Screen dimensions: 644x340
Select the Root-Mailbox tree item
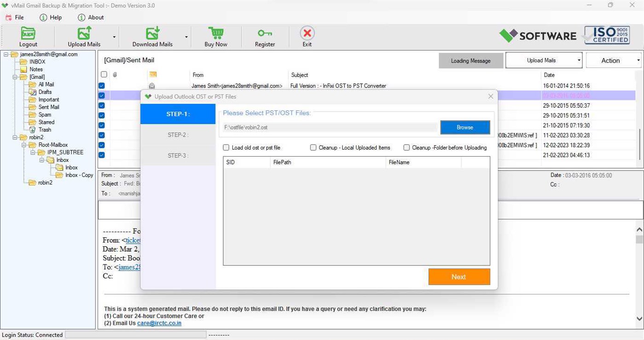point(53,145)
